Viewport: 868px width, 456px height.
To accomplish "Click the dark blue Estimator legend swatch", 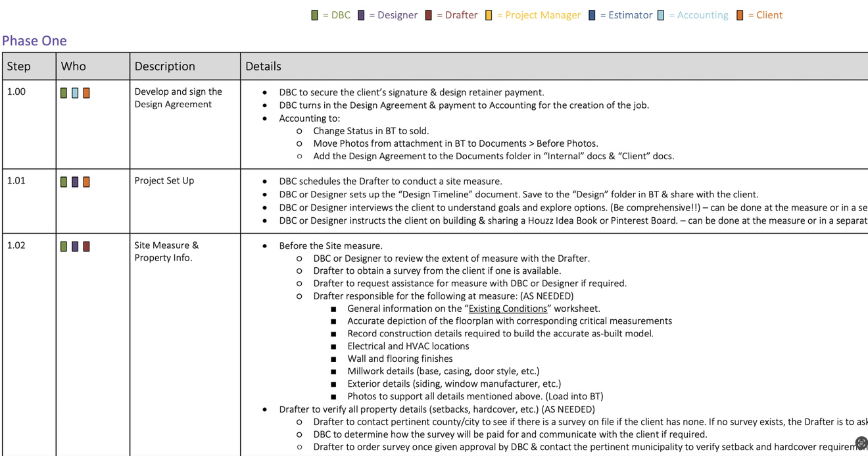I will (592, 15).
